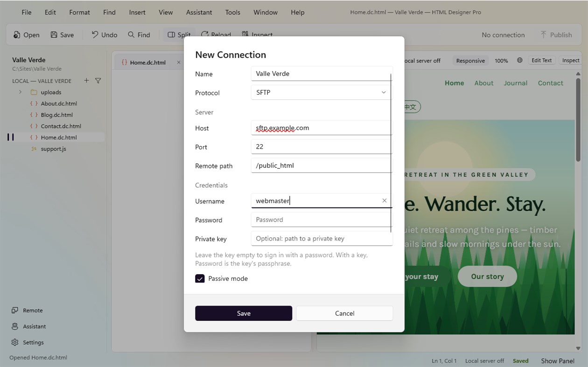Open the View menu

[x=166, y=13]
